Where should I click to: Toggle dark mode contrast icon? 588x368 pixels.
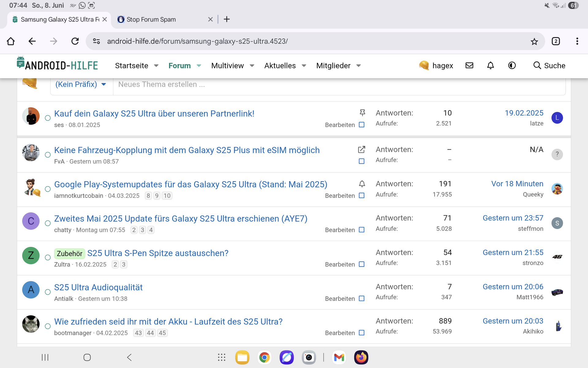(512, 65)
